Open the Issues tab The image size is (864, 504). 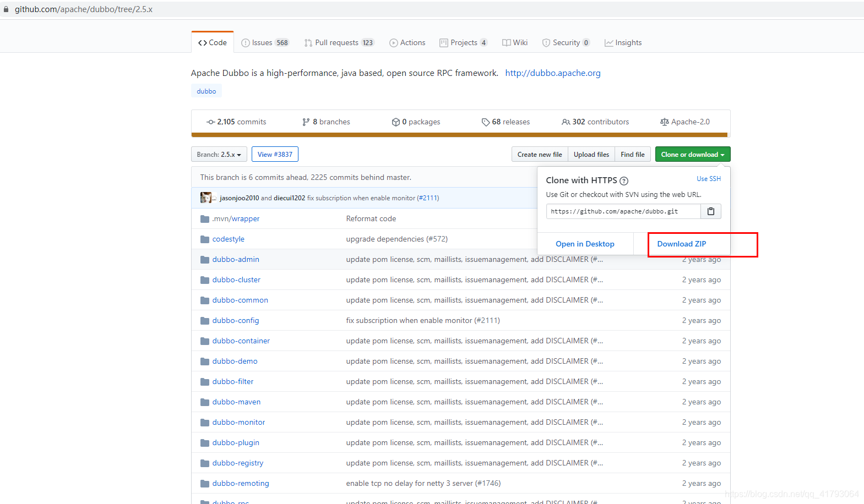265,42
